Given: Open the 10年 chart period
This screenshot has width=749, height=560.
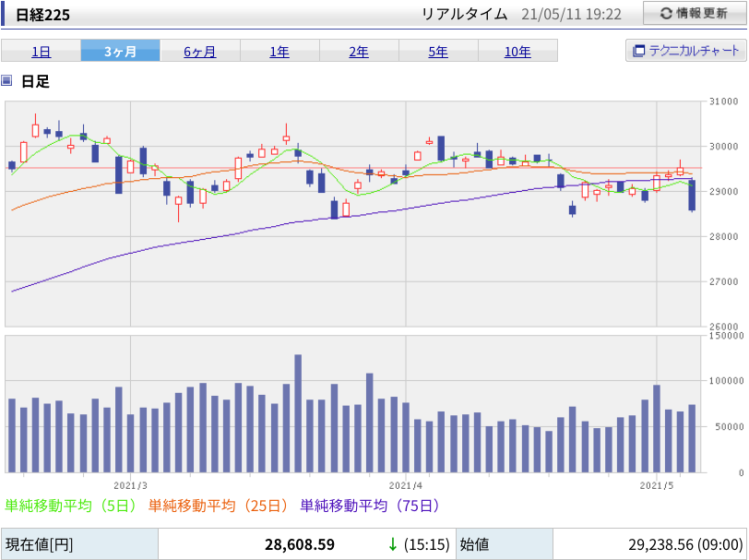Looking at the screenshot, I should 517,51.
